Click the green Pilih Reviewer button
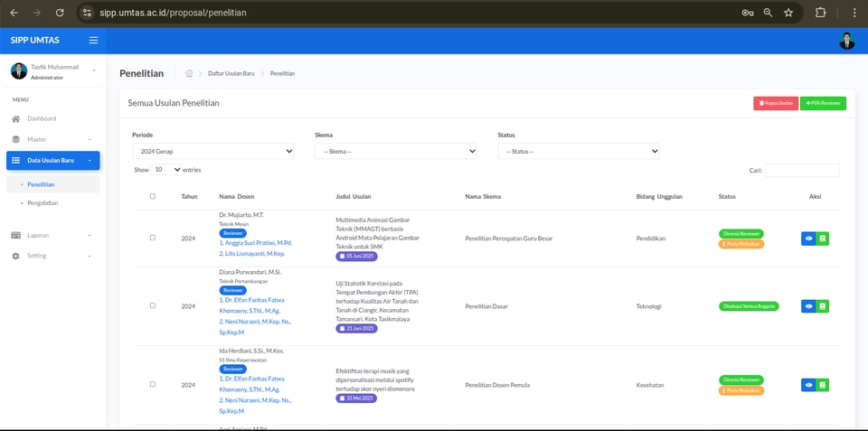 (823, 103)
